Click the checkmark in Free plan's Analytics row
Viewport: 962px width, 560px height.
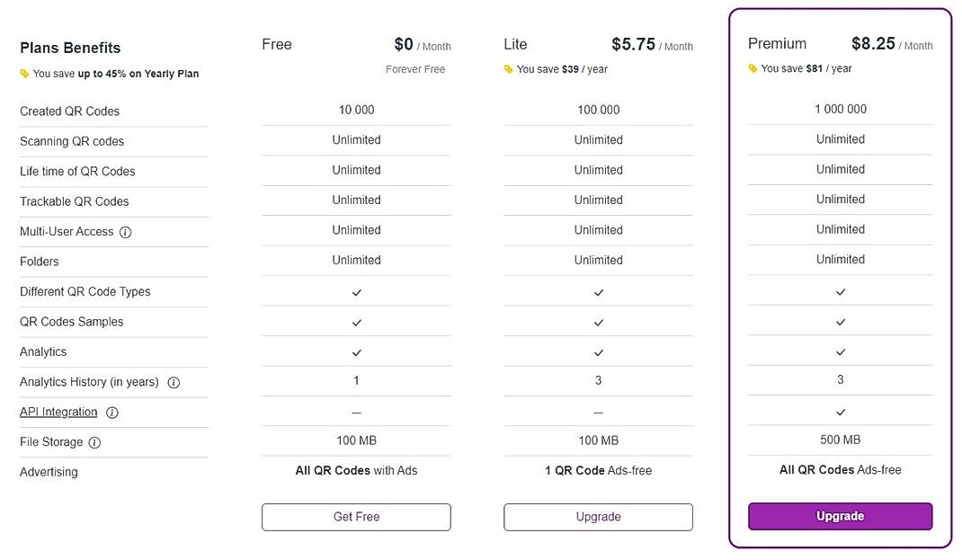(356, 351)
